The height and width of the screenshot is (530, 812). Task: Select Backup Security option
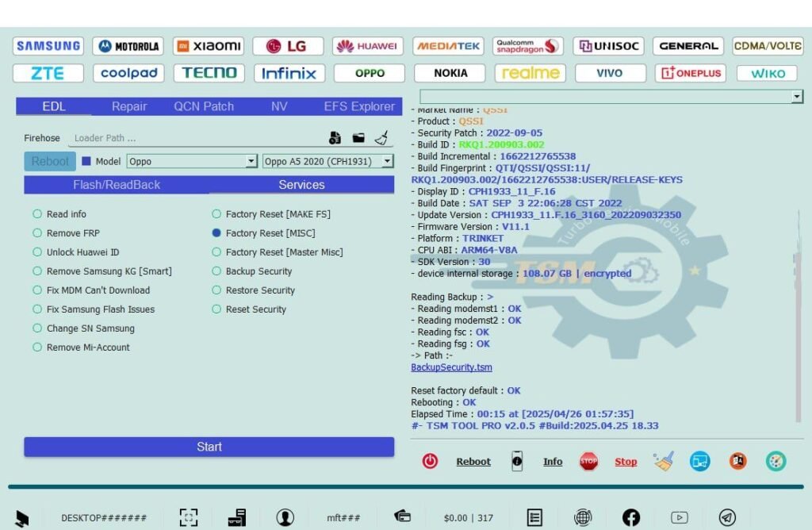[251, 271]
